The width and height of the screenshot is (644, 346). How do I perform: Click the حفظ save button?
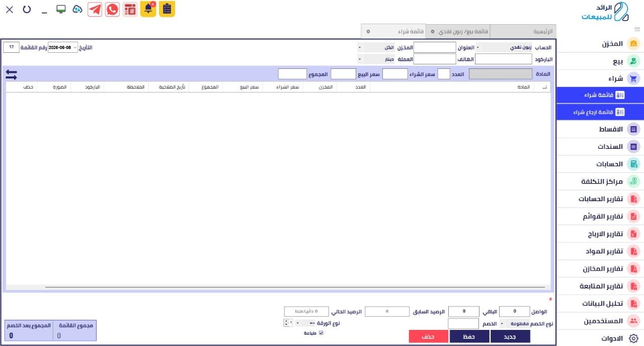(x=469, y=336)
